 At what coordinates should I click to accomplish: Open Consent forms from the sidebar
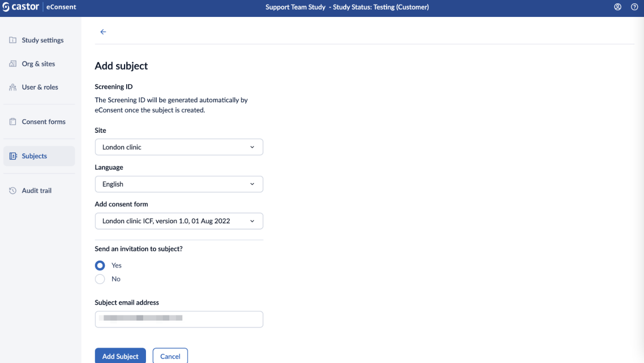tap(44, 122)
